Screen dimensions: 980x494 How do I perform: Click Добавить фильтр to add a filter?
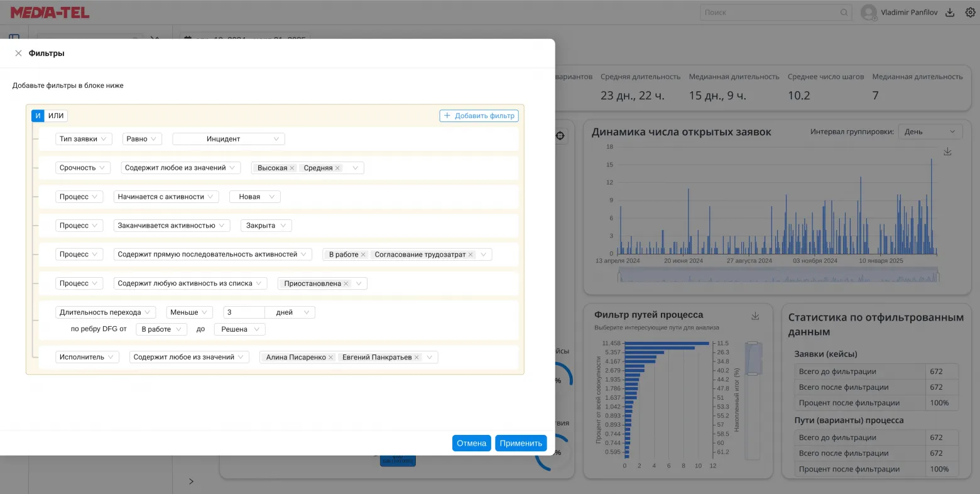pyautogui.click(x=479, y=116)
